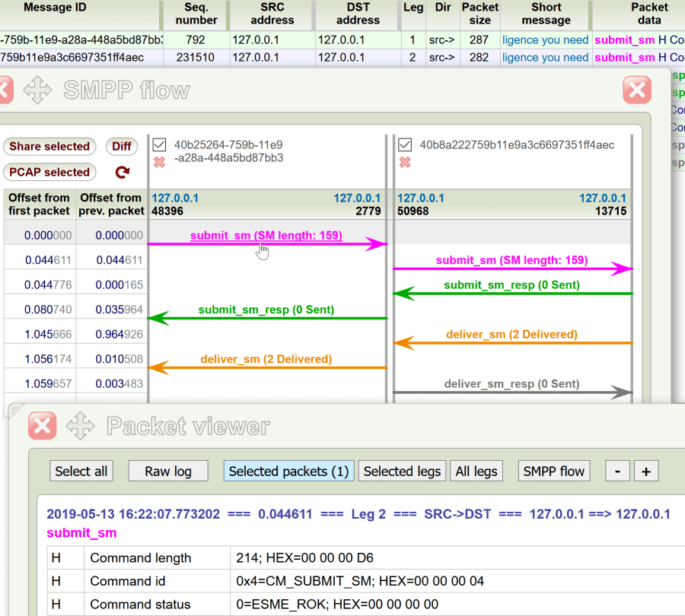Delete leg 40b8a222 using its red X icon
Image resolution: width=685 pixels, height=616 pixels.
pos(404,162)
